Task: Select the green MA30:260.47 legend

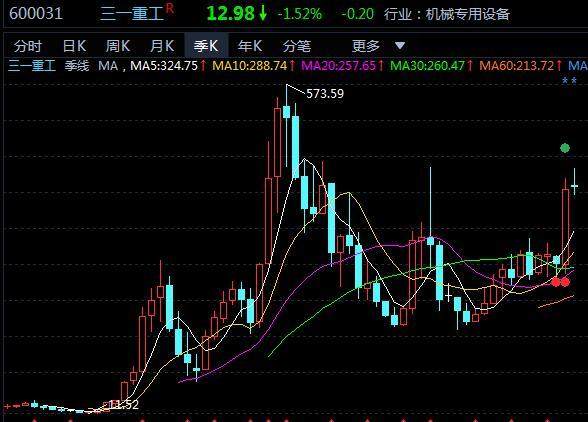Action: tap(427, 66)
